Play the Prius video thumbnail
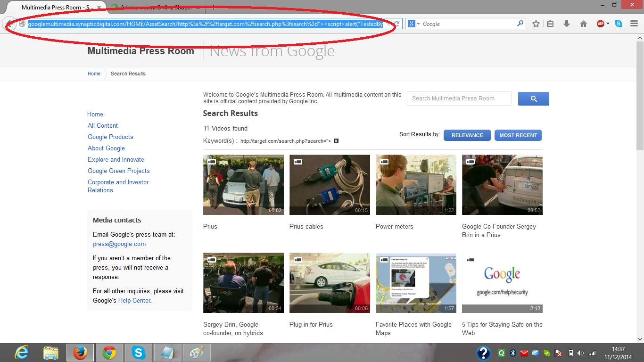644x362 pixels. [243, 185]
